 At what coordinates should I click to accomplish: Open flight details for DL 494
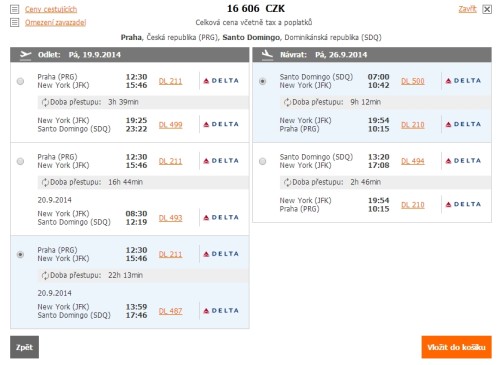pyautogui.click(x=413, y=161)
